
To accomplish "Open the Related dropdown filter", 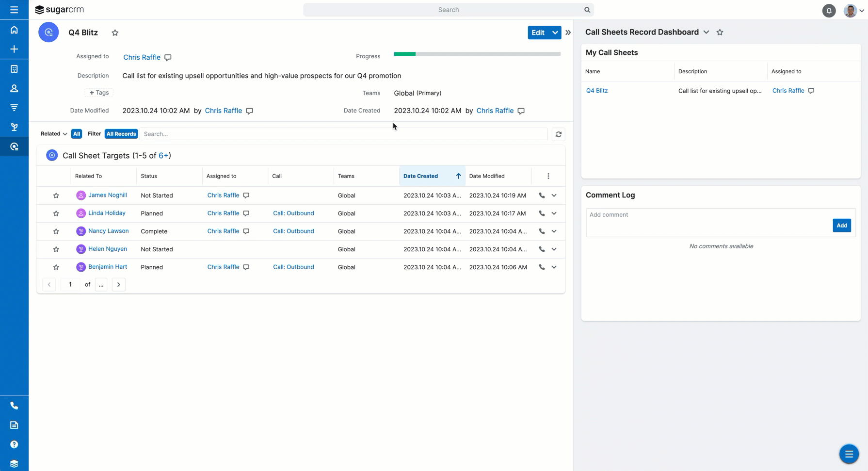I will (x=54, y=134).
